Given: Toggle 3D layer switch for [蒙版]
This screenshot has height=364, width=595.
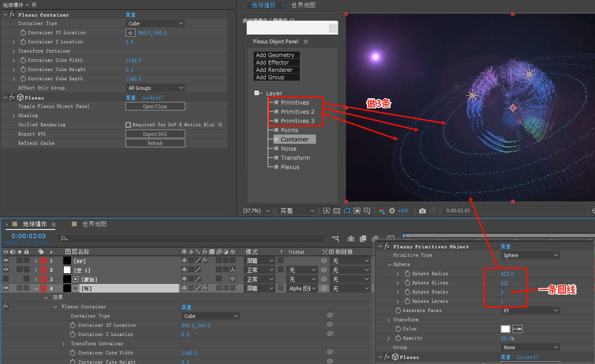Looking at the screenshot, I should click(x=233, y=279).
